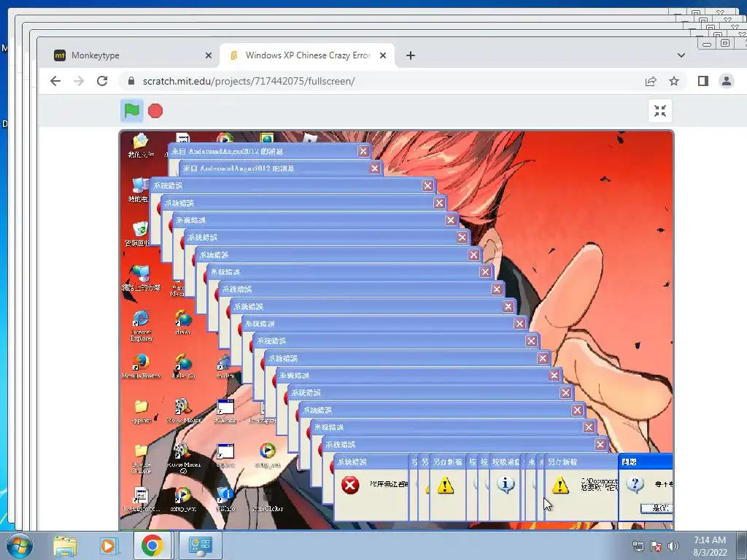Close topmost AndersondAngus2012 message window

point(363,152)
